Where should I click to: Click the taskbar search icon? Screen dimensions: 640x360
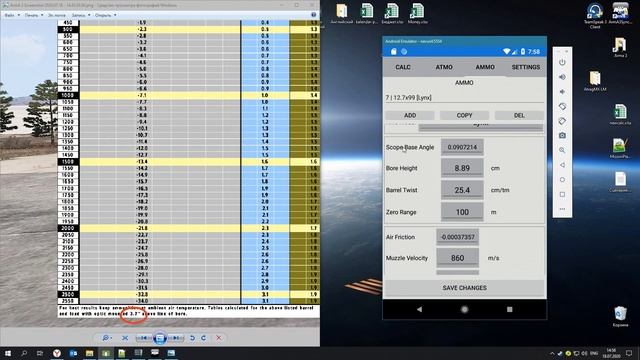pyautogui.click(x=24, y=353)
